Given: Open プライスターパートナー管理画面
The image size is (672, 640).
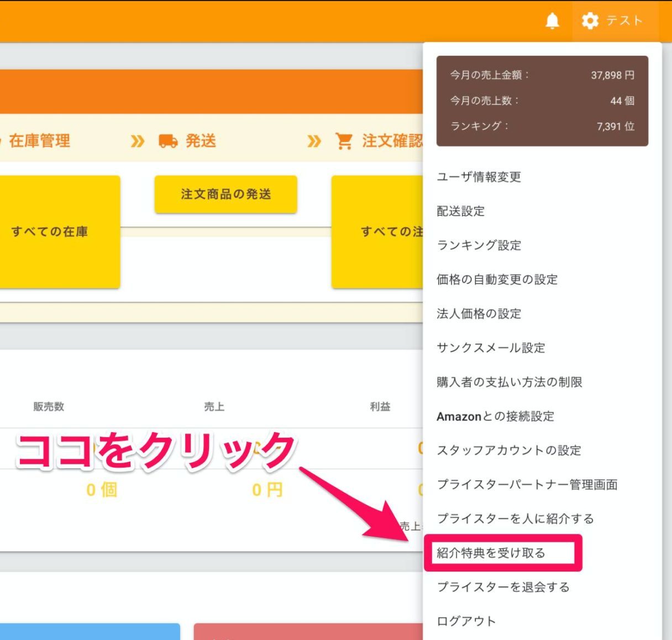Looking at the screenshot, I should (527, 485).
